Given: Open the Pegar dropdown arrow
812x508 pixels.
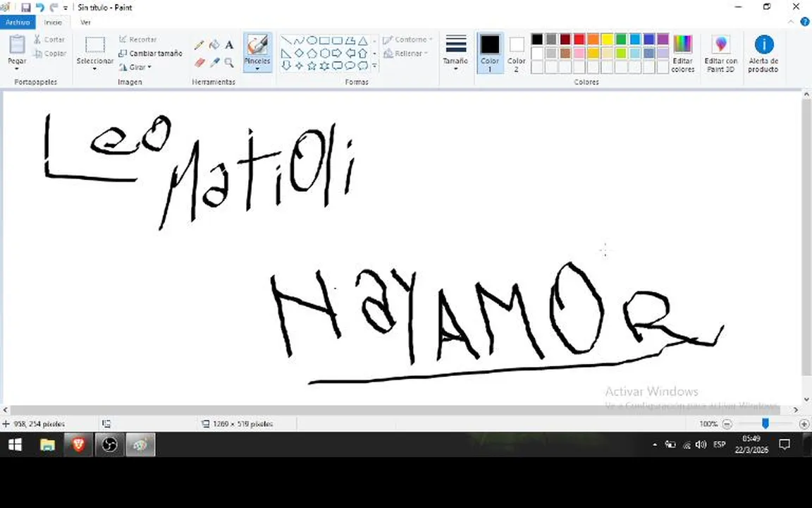Looking at the screenshot, I should coord(17,69).
